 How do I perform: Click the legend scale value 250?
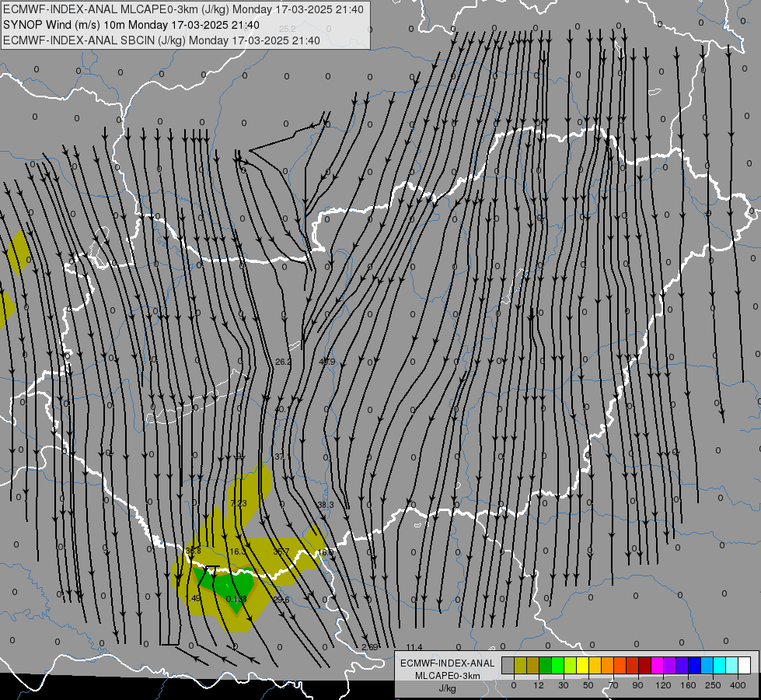pos(713,685)
